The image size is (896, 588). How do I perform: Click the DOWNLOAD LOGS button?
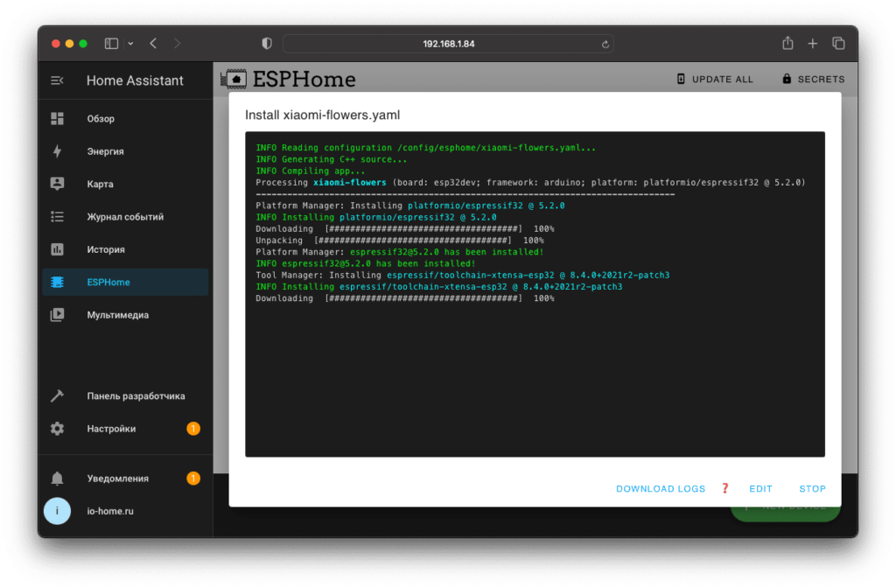[x=661, y=488]
